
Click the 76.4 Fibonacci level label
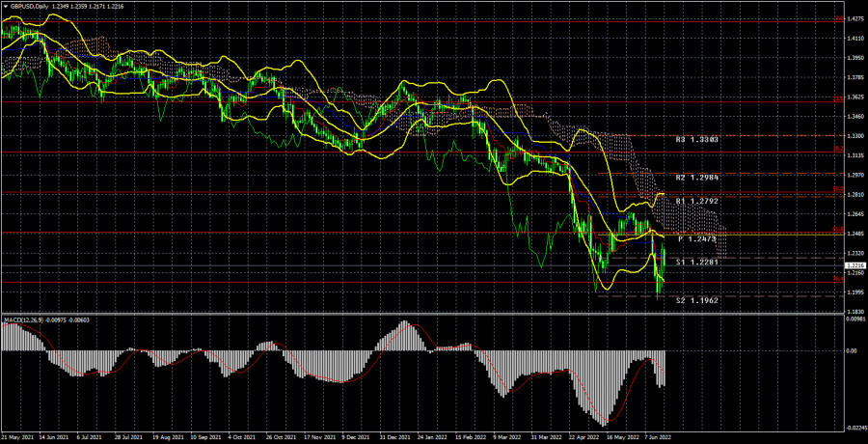(839, 279)
